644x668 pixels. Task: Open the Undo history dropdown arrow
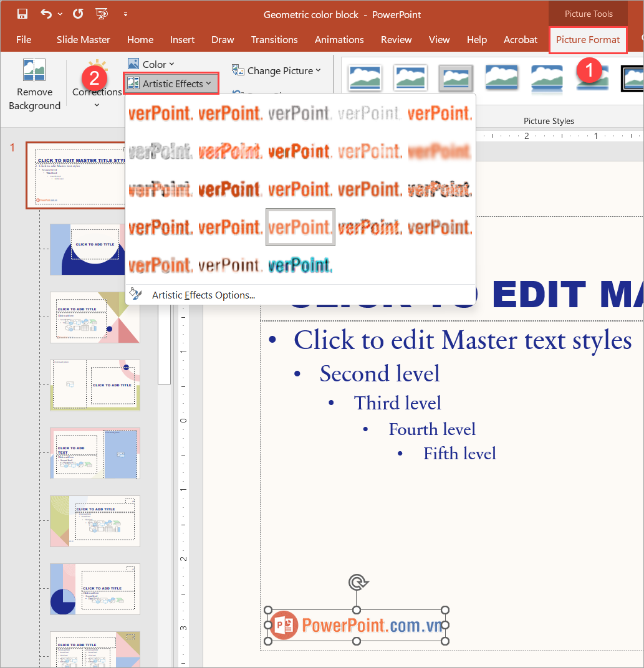click(x=60, y=14)
